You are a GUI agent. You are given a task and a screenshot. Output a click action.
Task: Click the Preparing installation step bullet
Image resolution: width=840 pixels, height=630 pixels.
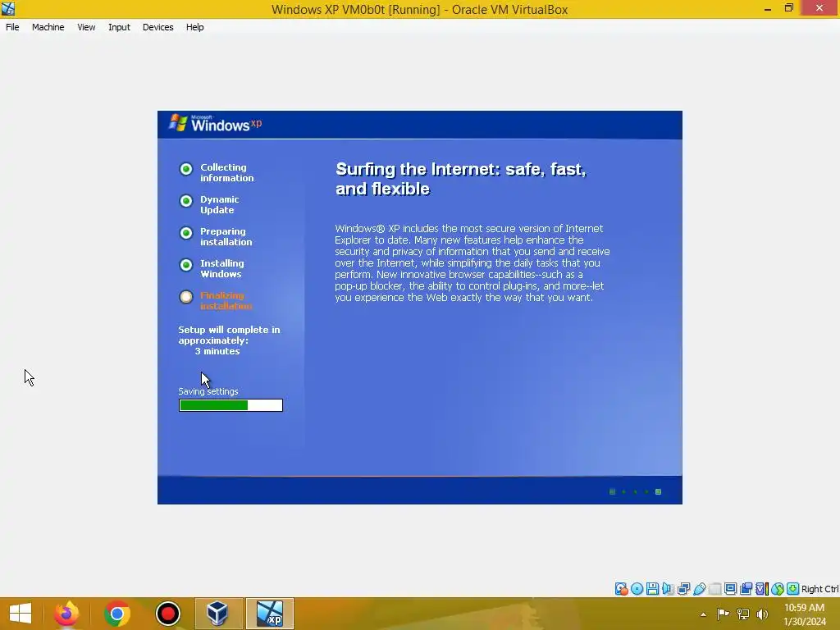pos(186,233)
